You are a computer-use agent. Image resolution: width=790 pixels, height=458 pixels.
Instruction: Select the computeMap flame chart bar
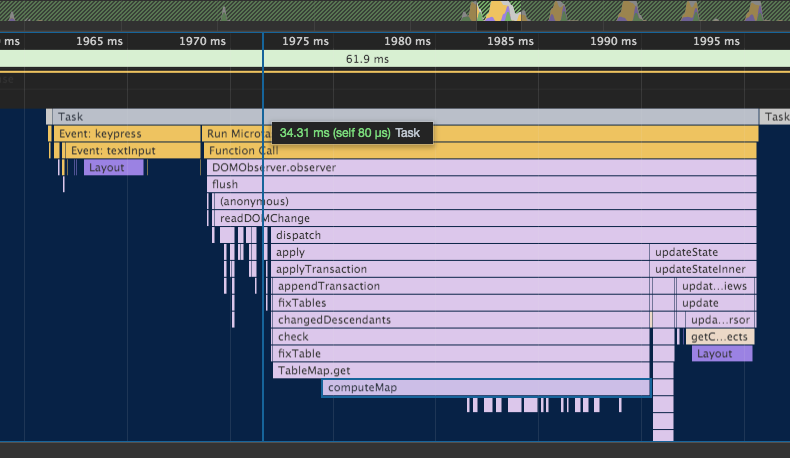[486, 387]
